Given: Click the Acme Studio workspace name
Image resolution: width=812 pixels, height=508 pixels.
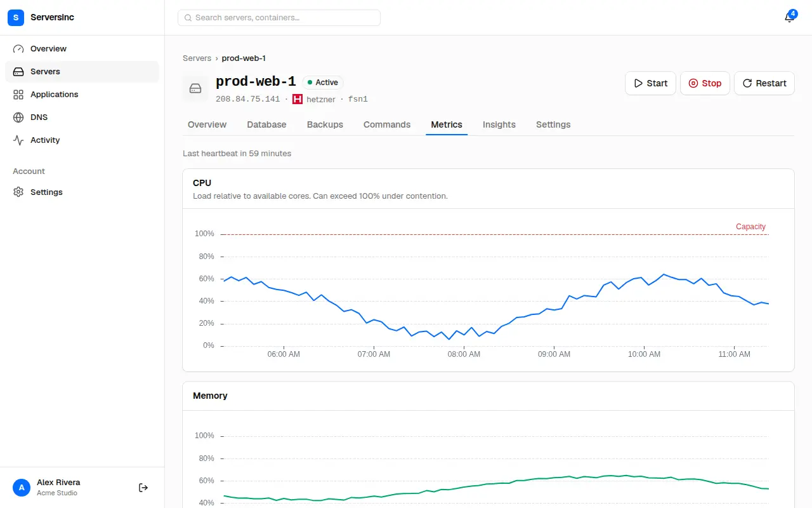Looking at the screenshot, I should coord(57,493).
